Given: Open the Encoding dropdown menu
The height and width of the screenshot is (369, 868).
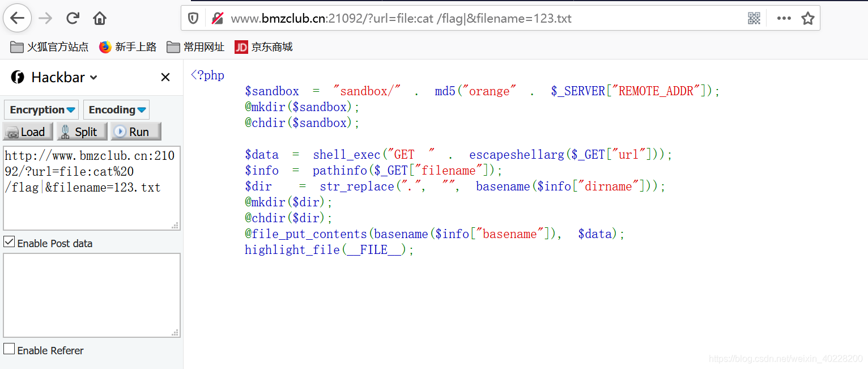Looking at the screenshot, I should tap(116, 109).
